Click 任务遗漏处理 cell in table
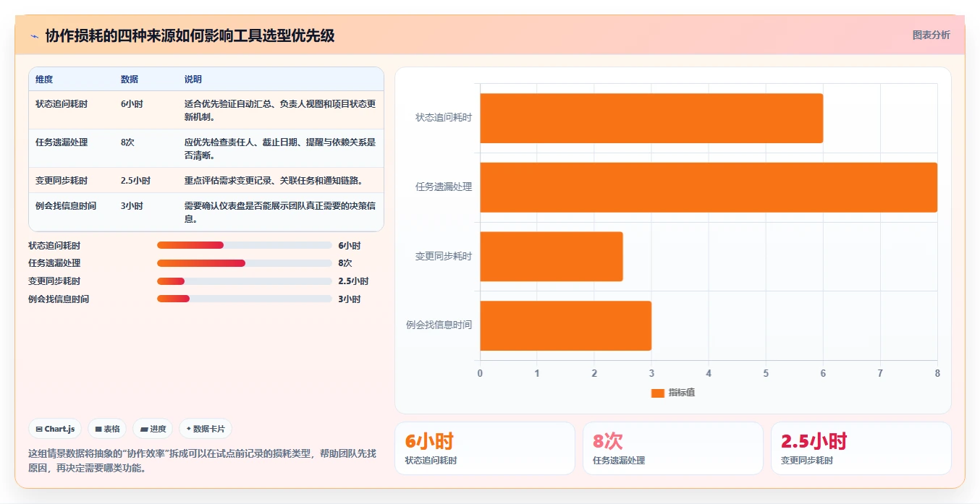The image size is (980, 504). click(62, 142)
